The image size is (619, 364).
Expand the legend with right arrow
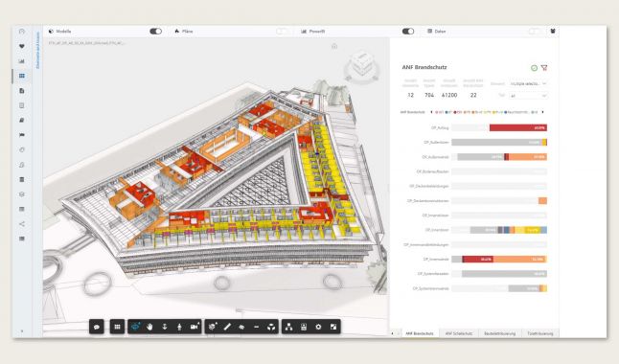click(542, 112)
